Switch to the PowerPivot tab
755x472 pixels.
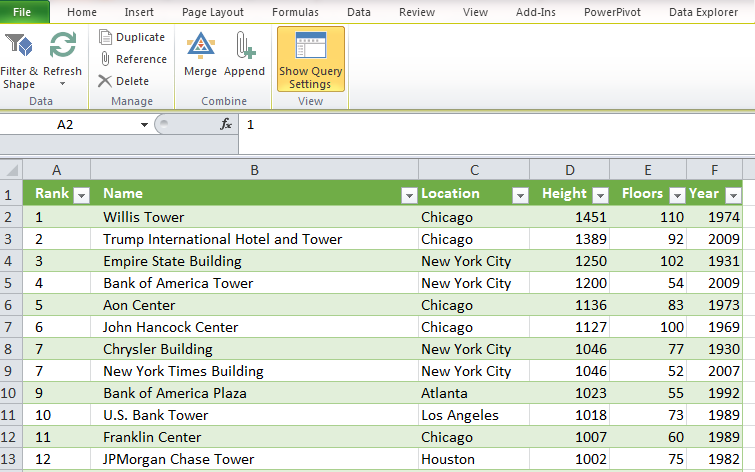tap(612, 12)
